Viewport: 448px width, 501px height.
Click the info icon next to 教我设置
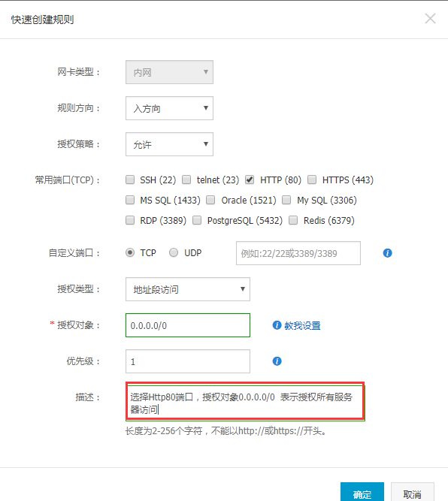(x=277, y=325)
